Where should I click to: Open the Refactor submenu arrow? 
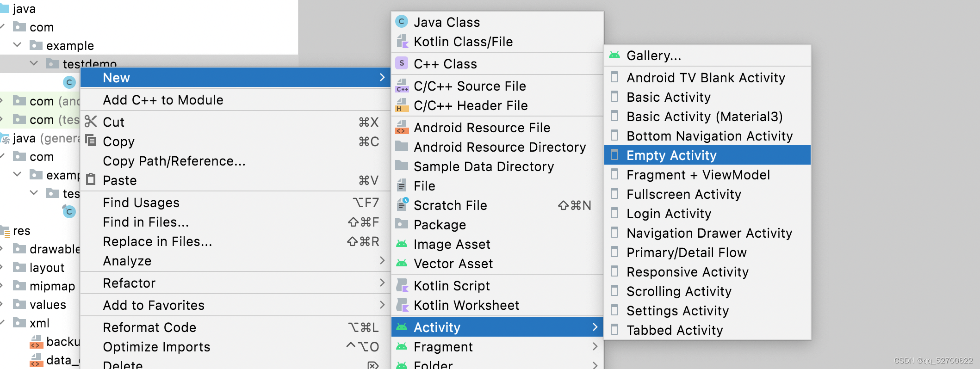click(x=382, y=283)
